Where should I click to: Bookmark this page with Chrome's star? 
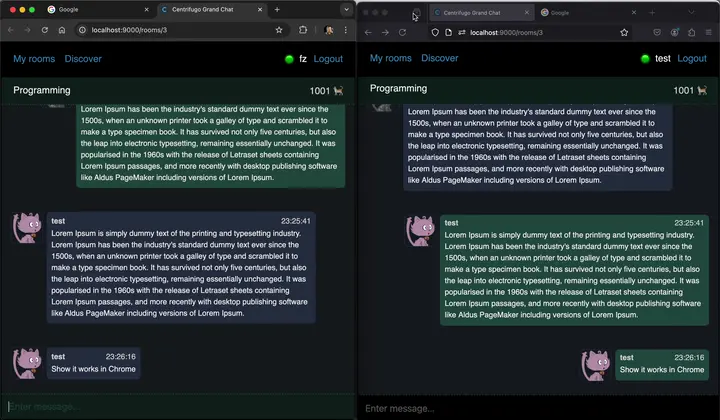(279, 30)
